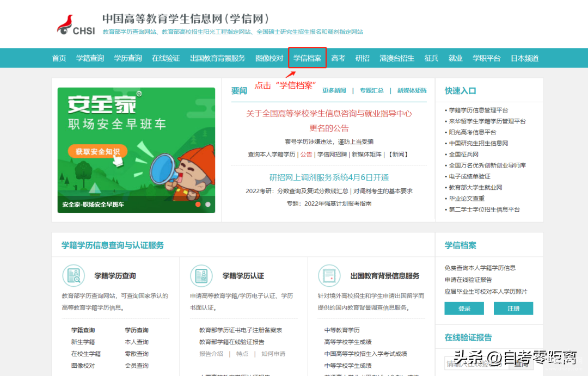Open 在校生学籍 link

pyautogui.click(x=86, y=354)
